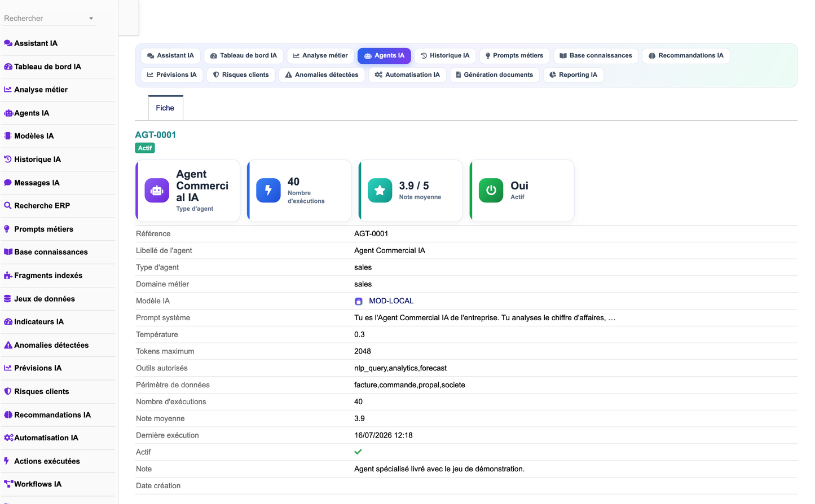Open Reporting IA top tab

point(573,75)
